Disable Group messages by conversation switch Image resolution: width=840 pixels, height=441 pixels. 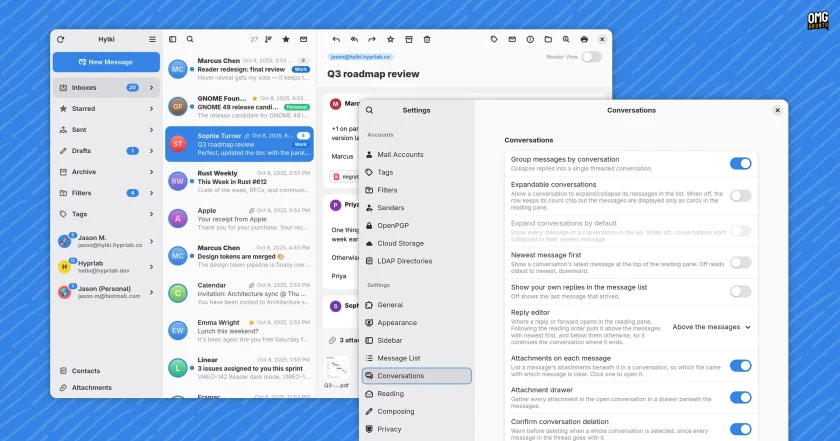point(740,163)
